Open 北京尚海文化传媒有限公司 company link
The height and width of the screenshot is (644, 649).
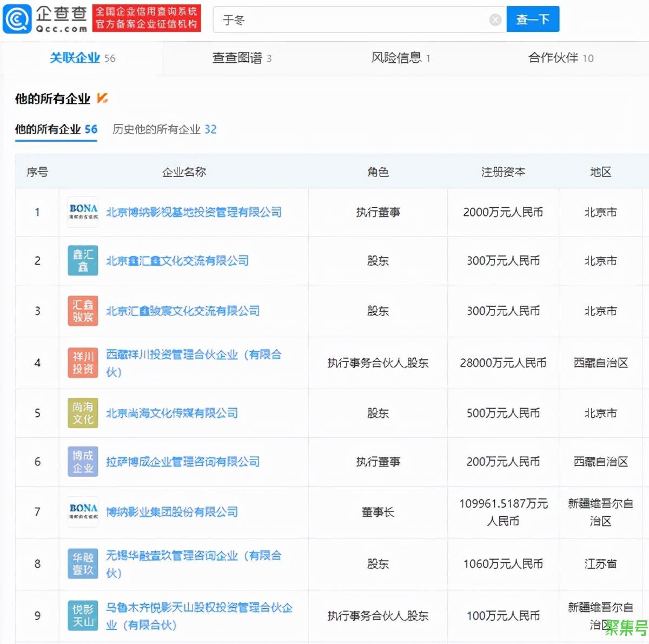[172, 413]
